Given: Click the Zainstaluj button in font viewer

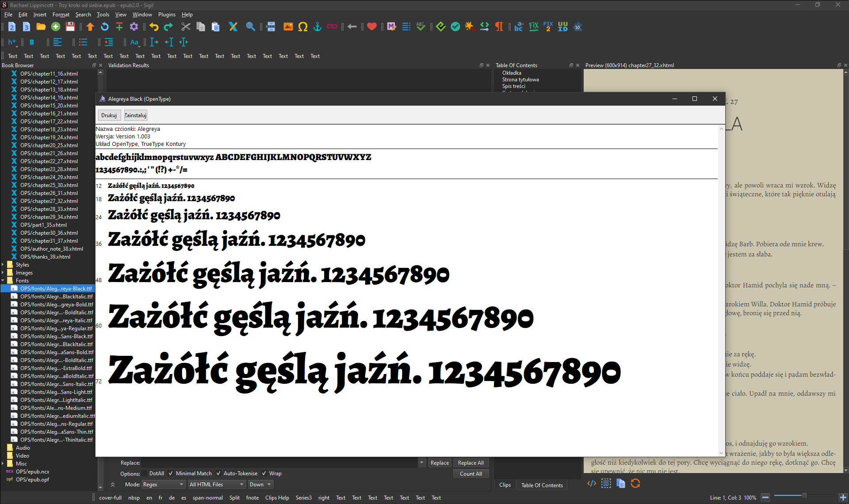Looking at the screenshot, I should click(x=135, y=115).
